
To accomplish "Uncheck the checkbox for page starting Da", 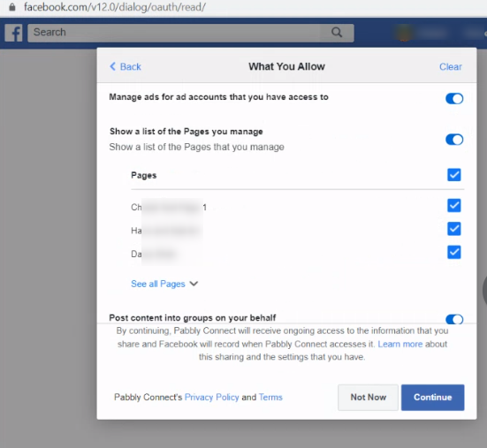I will click(x=454, y=252).
